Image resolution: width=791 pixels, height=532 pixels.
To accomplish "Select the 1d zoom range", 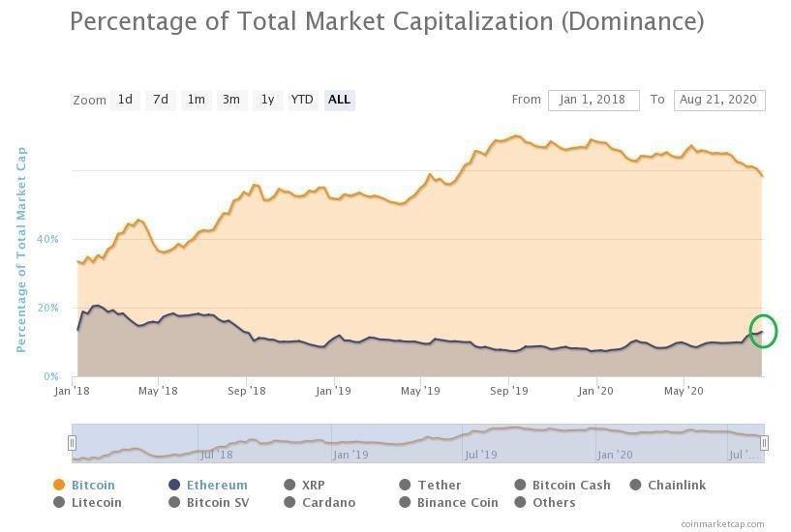I will click(125, 100).
